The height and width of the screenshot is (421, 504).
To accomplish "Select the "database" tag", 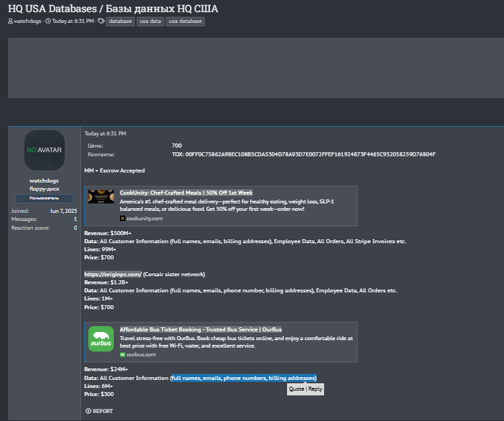I will (x=121, y=22).
